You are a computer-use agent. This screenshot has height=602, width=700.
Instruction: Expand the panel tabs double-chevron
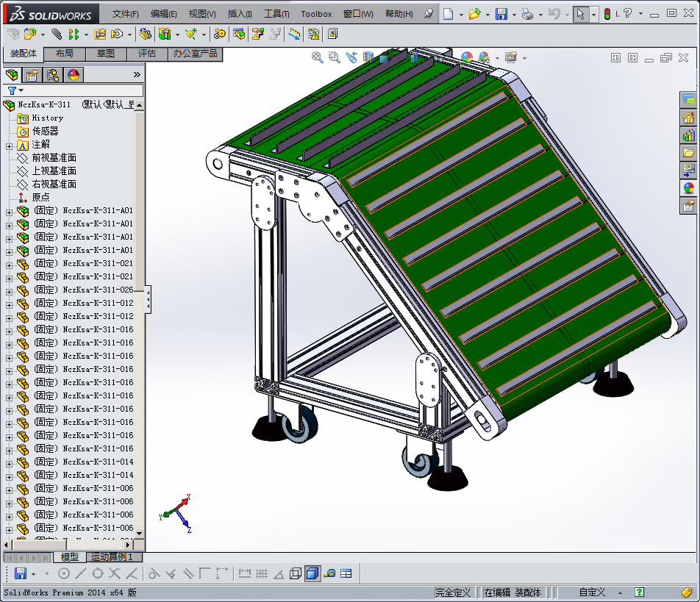[x=137, y=74]
